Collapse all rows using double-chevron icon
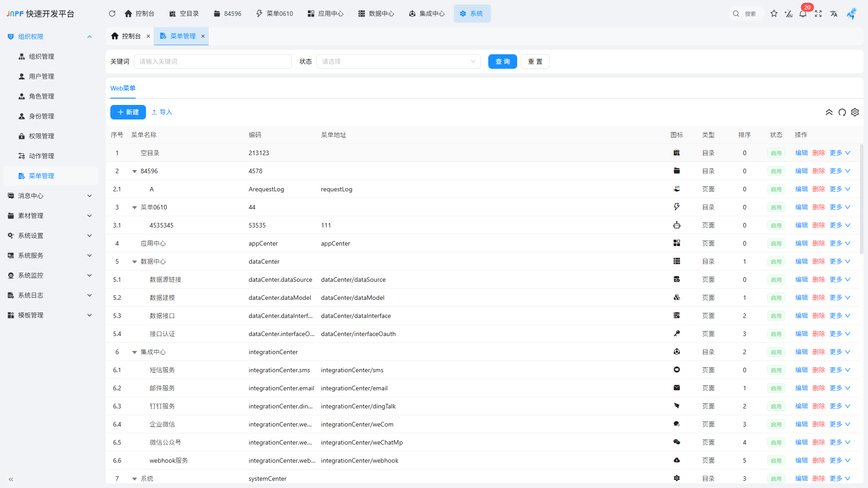 (829, 112)
